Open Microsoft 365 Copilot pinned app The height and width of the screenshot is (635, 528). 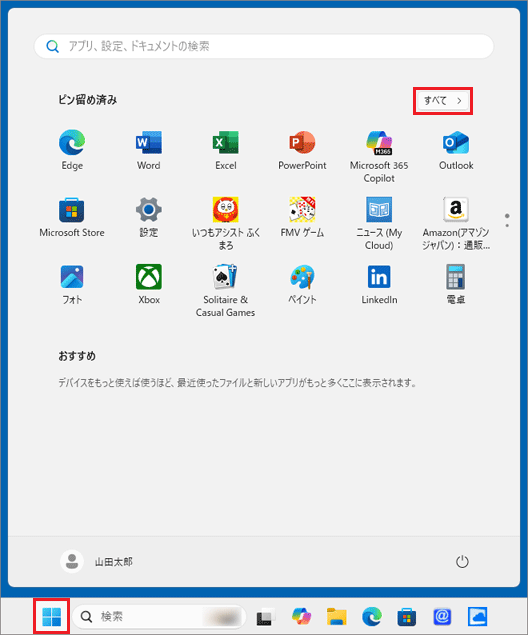(379, 156)
